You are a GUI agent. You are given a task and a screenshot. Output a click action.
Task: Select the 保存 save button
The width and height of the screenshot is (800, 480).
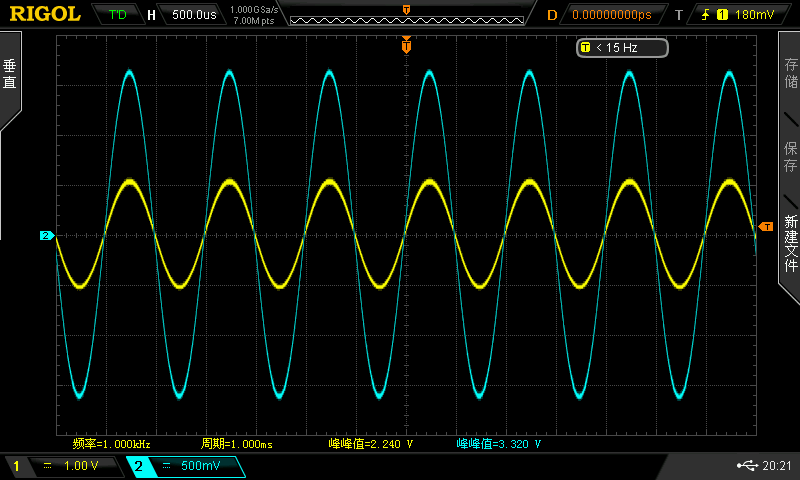pos(790,157)
